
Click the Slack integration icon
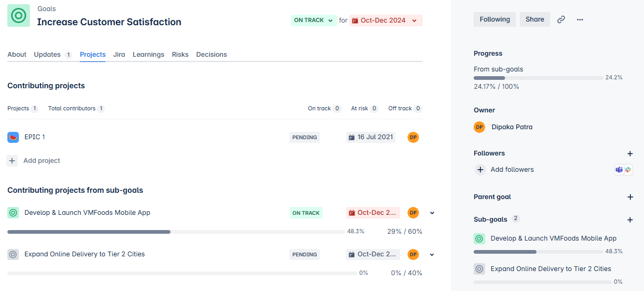coord(628,170)
